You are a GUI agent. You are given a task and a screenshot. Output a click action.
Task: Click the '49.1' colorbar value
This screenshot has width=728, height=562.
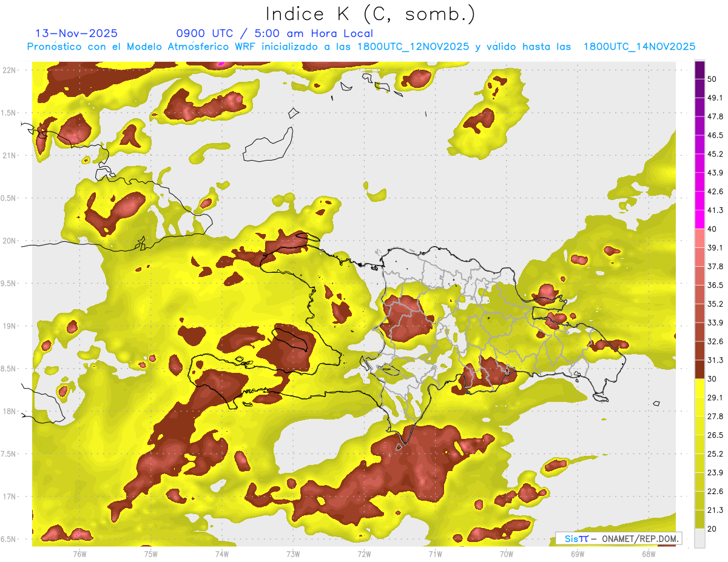(715, 98)
